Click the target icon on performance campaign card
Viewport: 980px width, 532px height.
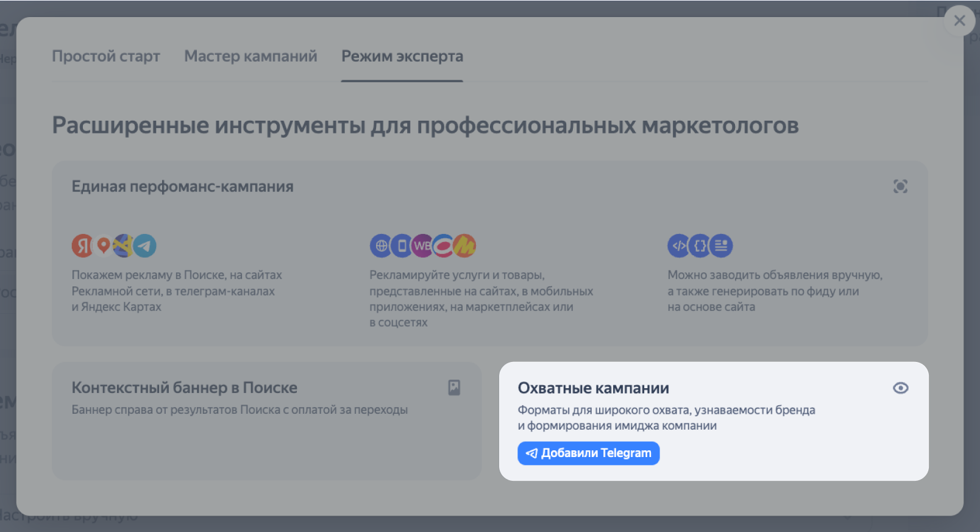click(900, 186)
